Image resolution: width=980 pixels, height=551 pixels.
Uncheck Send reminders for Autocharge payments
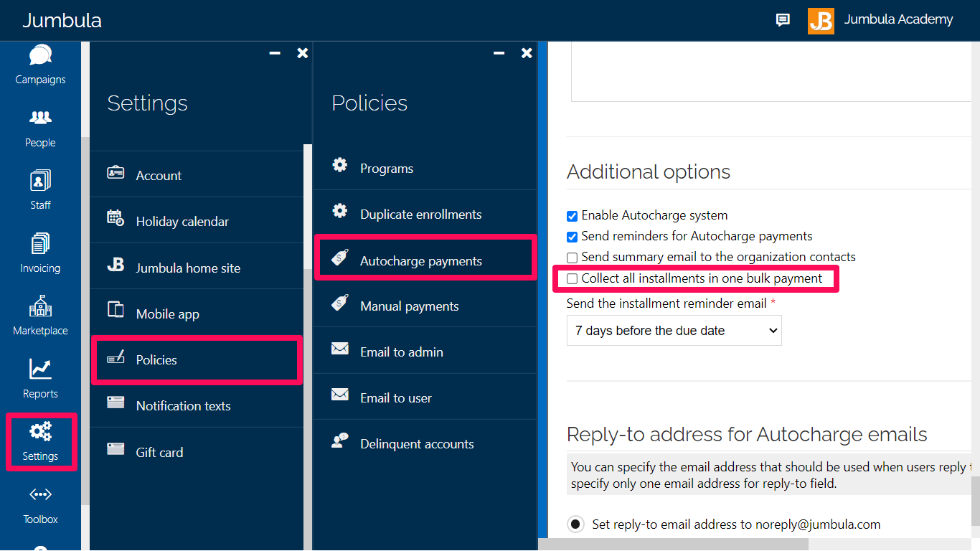[573, 237]
